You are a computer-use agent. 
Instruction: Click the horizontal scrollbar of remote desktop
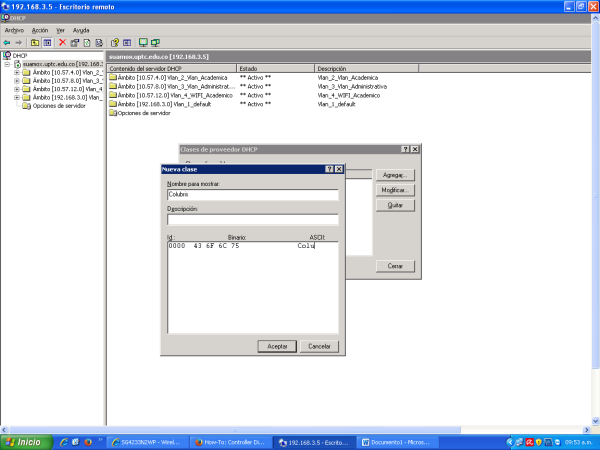tap(235, 430)
